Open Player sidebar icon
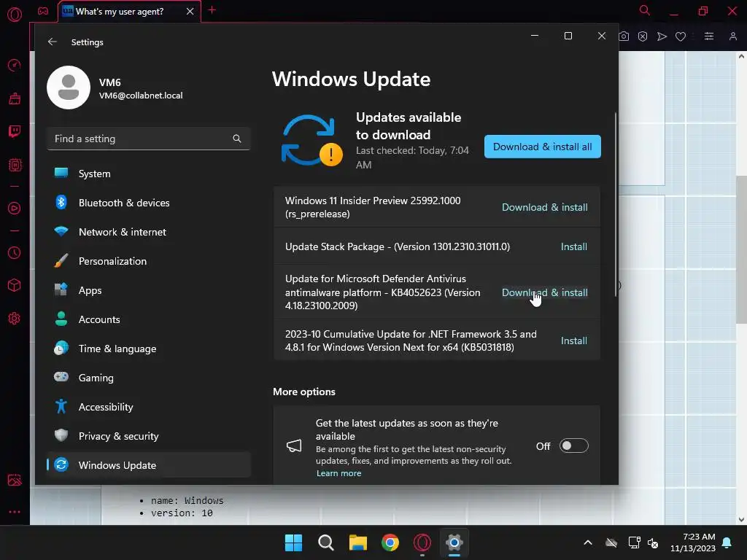 point(15,208)
